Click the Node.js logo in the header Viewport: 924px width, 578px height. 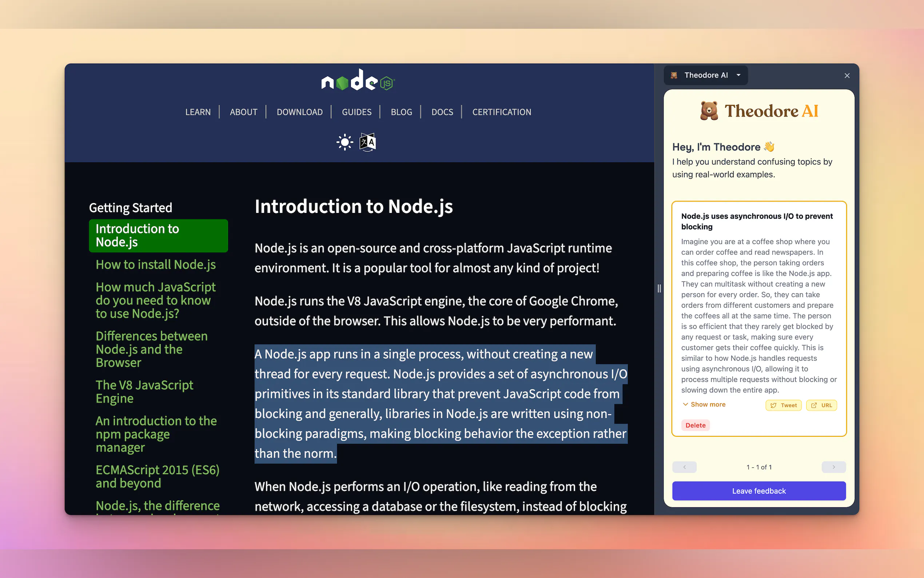click(358, 80)
